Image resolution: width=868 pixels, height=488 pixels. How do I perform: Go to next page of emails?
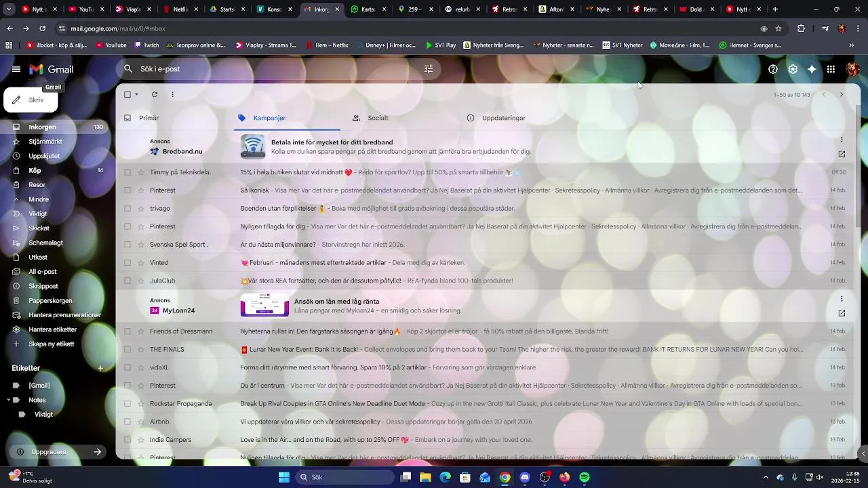pyautogui.click(x=842, y=95)
